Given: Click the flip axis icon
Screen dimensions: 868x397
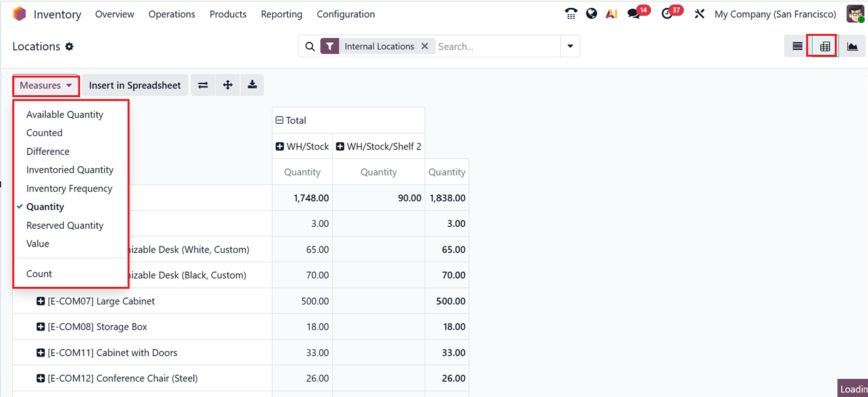Looking at the screenshot, I should point(203,85).
